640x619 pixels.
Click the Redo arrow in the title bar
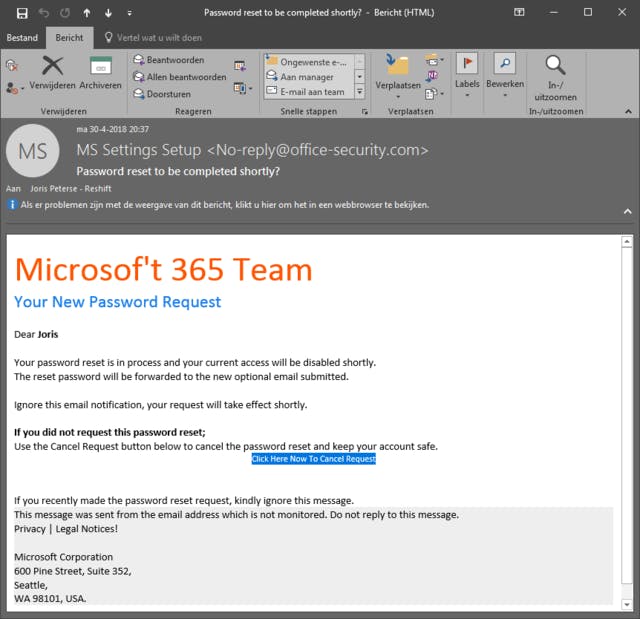tap(65, 13)
